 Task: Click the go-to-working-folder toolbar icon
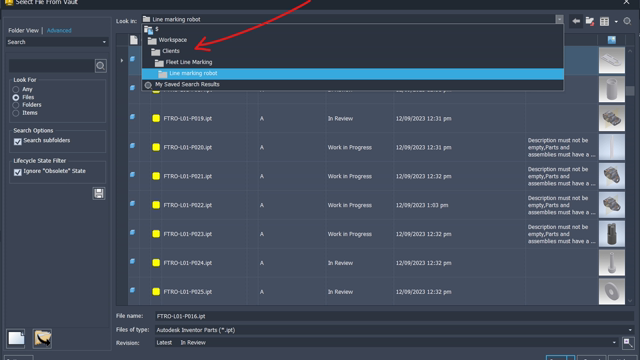click(x=590, y=21)
